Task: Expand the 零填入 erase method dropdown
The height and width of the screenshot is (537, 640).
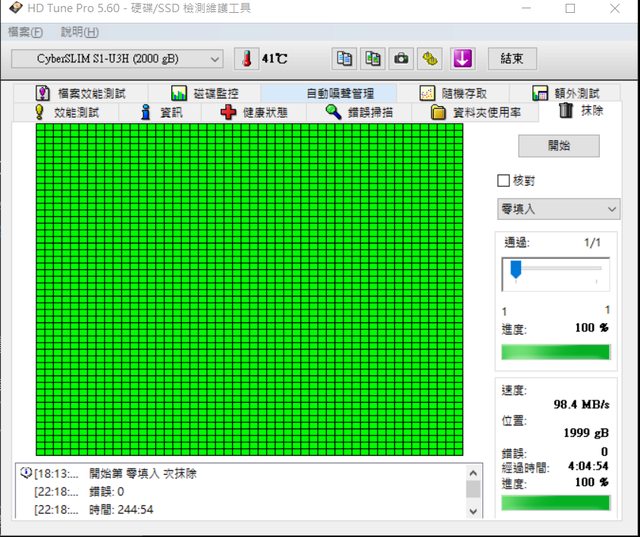Action: (x=559, y=208)
